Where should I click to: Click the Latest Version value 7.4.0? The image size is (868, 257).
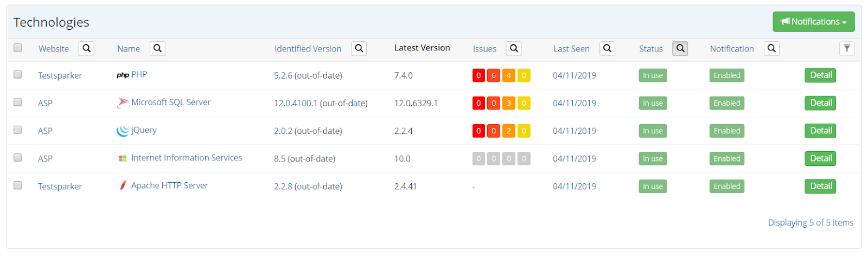click(x=404, y=75)
